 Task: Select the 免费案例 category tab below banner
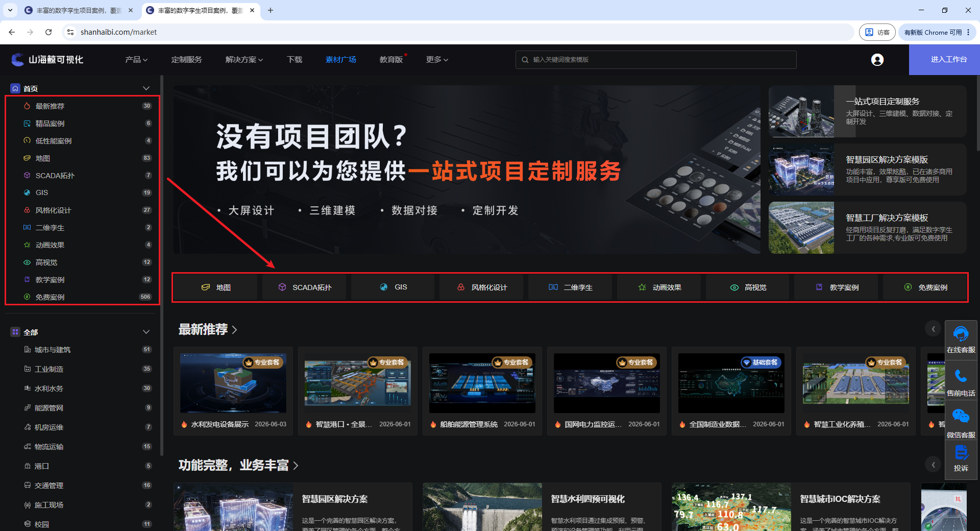925,287
